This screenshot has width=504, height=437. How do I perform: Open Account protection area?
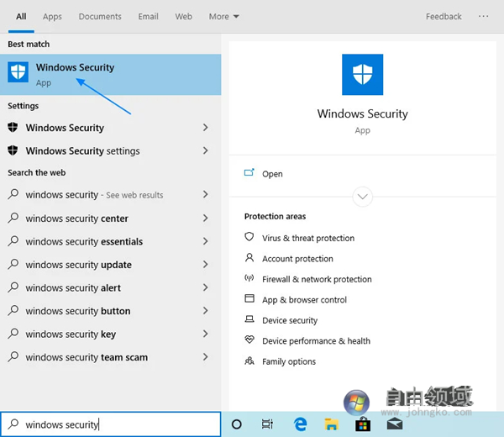tap(297, 259)
